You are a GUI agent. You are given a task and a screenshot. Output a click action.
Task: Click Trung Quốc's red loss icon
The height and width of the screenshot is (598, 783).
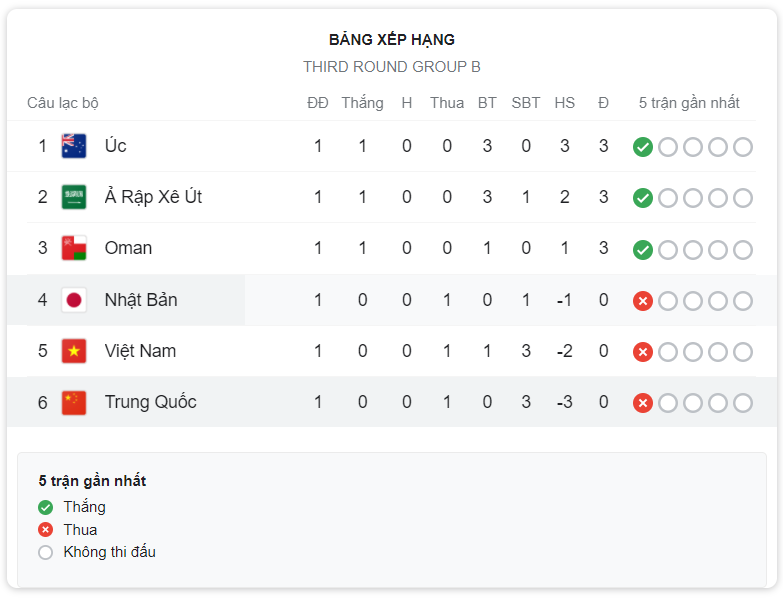point(643,403)
